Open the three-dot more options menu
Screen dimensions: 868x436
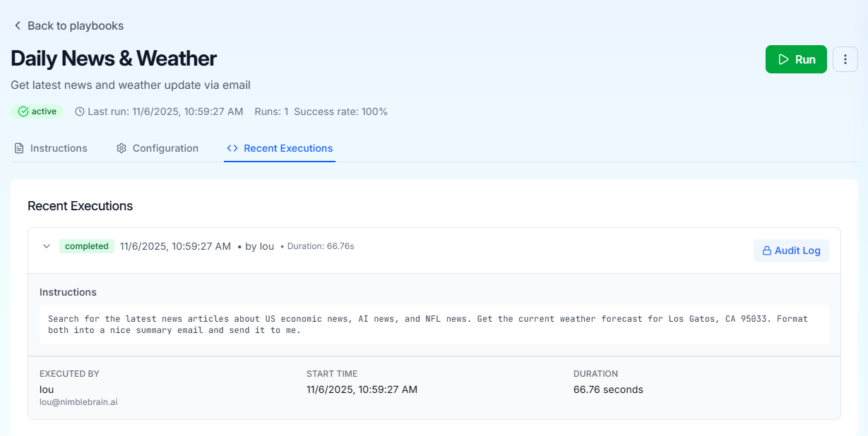click(845, 59)
